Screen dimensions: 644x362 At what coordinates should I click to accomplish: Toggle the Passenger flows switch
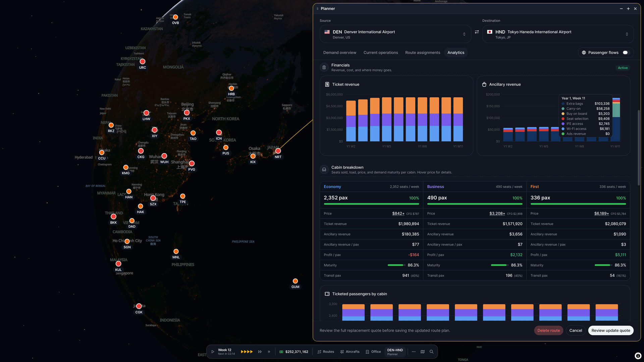[626, 53]
